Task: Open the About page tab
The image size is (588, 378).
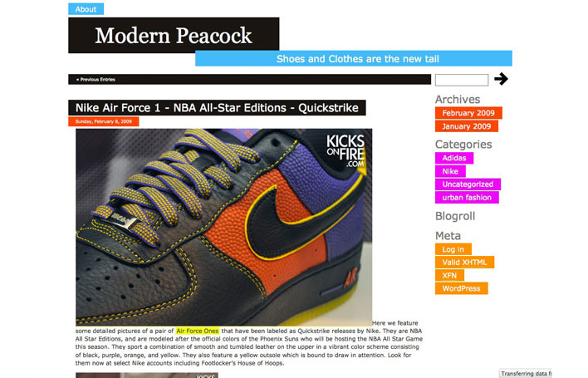Action: pos(86,9)
